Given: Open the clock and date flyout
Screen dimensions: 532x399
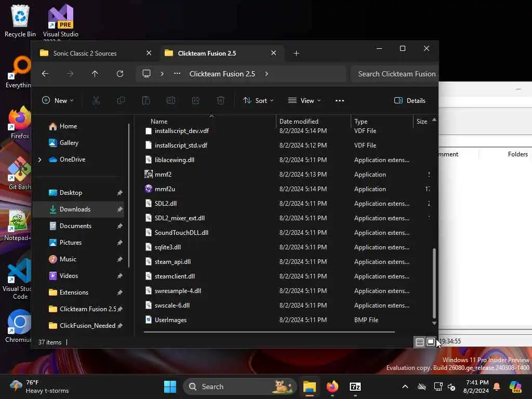Looking at the screenshot, I should pos(477,387).
